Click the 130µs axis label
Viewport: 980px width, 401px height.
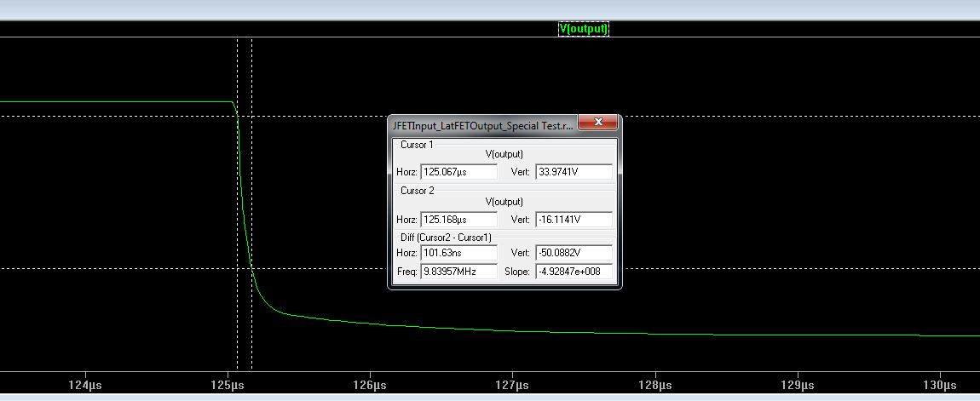pos(940,386)
